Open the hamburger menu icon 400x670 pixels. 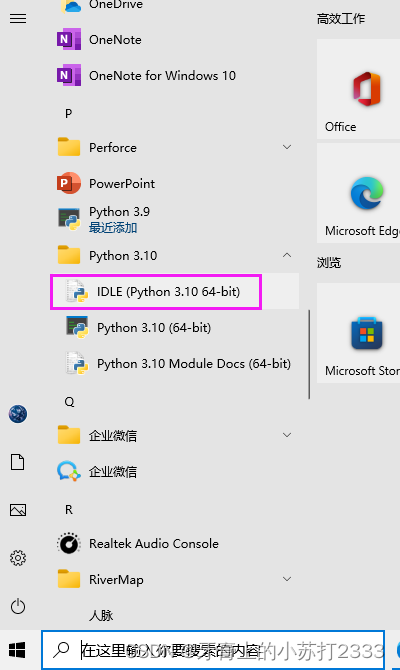pyautogui.click(x=18, y=18)
